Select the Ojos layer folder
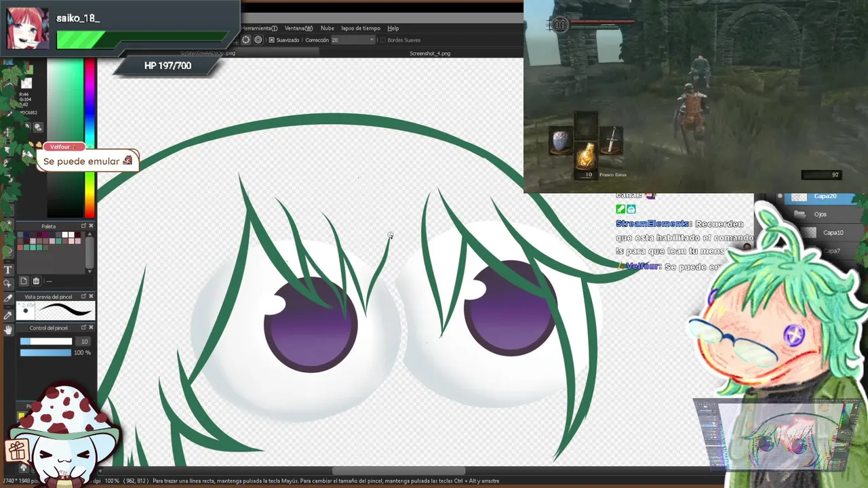Image resolution: width=868 pixels, height=488 pixels. (820, 214)
